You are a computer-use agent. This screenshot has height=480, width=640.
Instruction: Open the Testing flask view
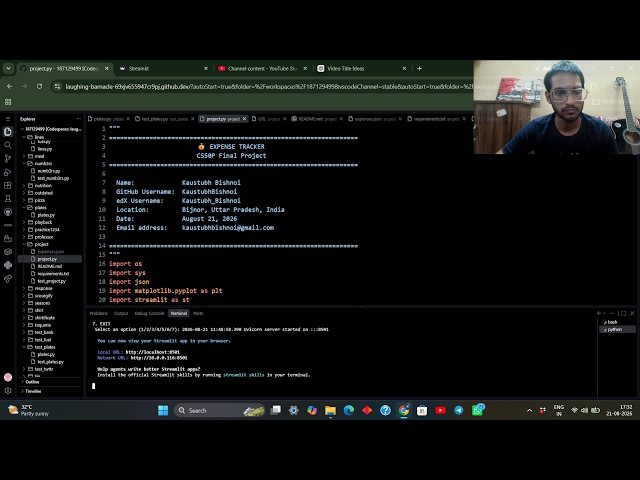tap(8, 199)
